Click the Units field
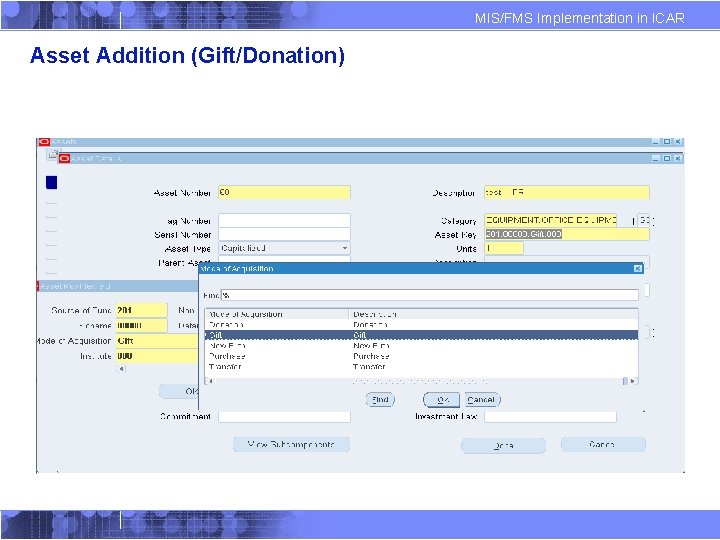Image resolution: width=720 pixels, height=540 pixels. coord(504,248)
